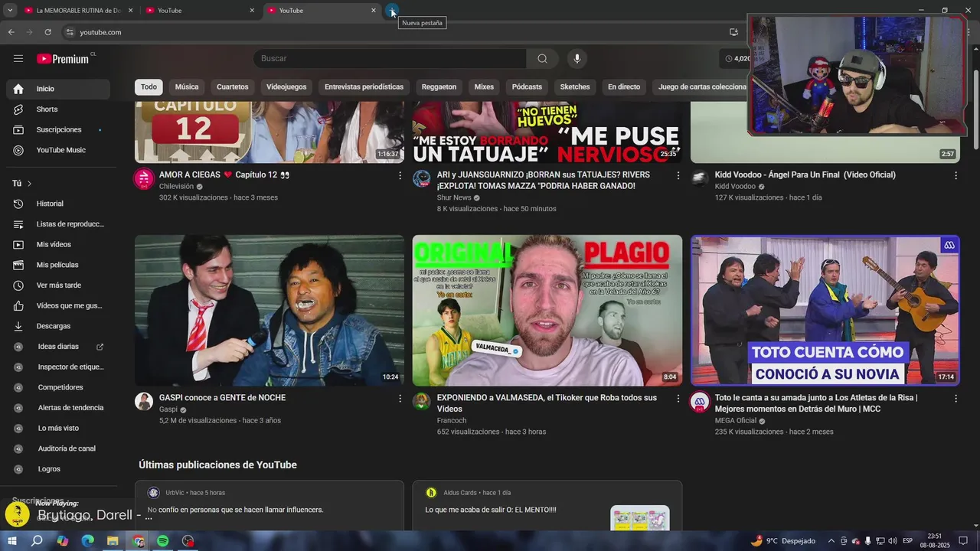This screenshot has width=980, height=551.
Task: Open options menu for ARI y JUANSGUARNIZO video
Action: pos(678,176)
